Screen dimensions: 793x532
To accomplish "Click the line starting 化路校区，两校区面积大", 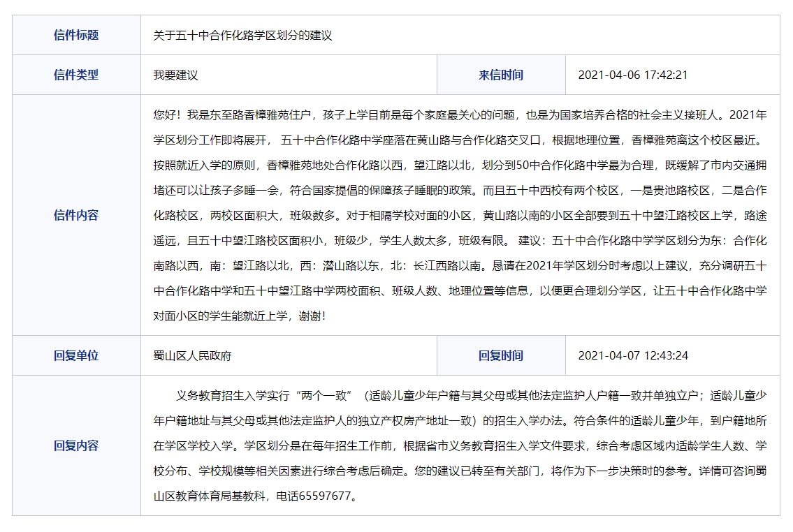I will 460,216.
